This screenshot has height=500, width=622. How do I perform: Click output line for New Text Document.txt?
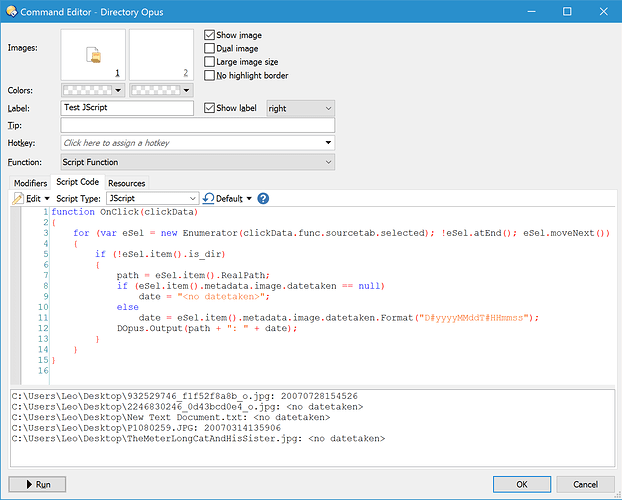point(171,417)
